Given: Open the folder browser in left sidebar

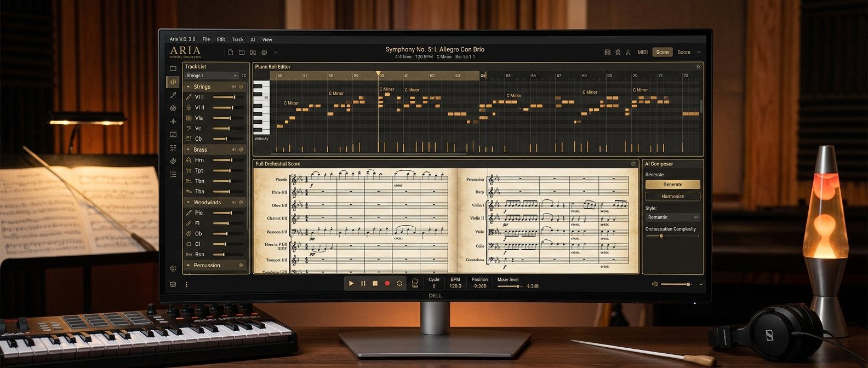Looking at the screenshot, I should click(x=173, y=68).
